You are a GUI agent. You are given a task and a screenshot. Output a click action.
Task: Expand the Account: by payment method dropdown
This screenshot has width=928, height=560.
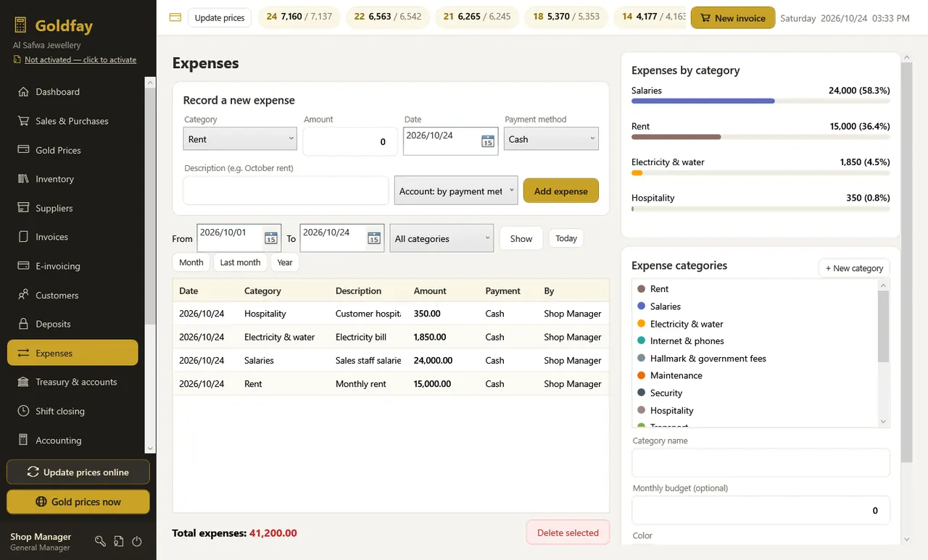(456, 191)
